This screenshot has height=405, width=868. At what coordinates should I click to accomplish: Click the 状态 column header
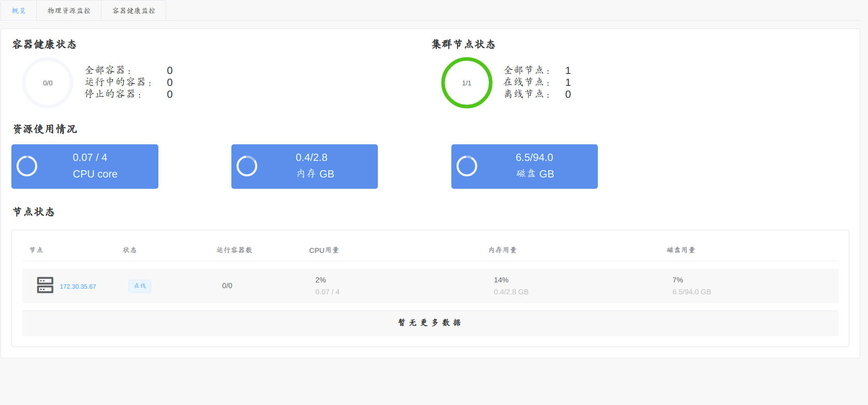pyautogui.click(x=129, y=250)
